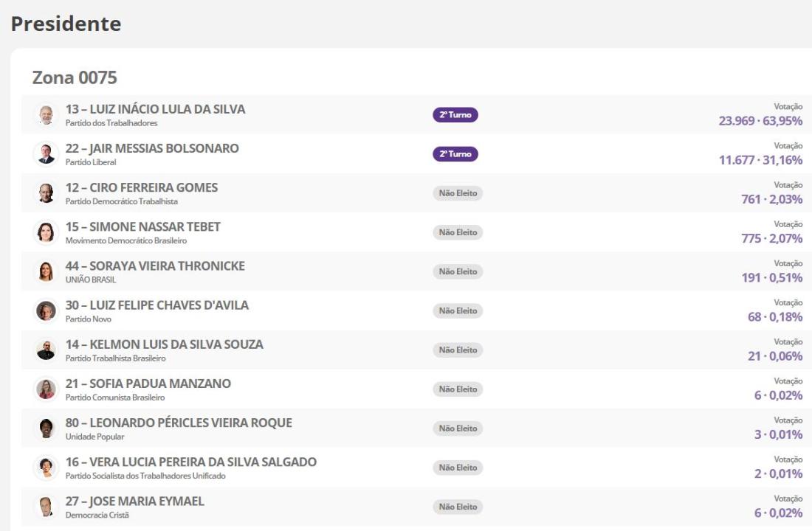The image size is (812, 531).
Task: Click Jose Maria Eymael's candidate photo
Action: 46,507
